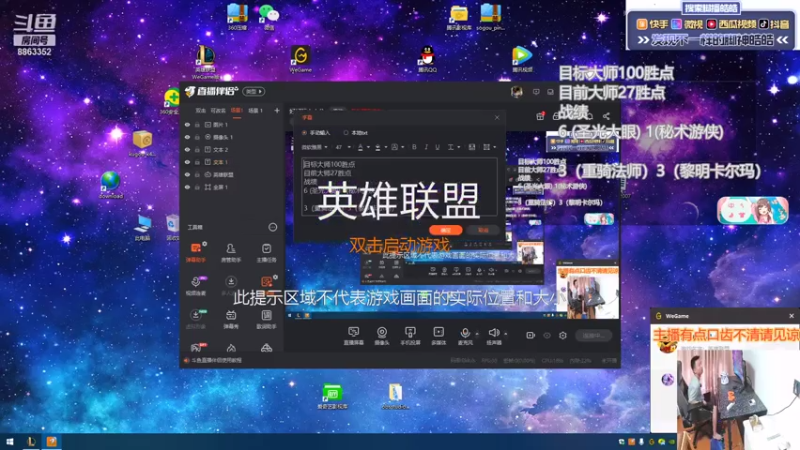Image resolution: width=800 pixels, height=450 pixels.
Task: Hide the highlighted 文本 1 layer
Action: [187, 162]
